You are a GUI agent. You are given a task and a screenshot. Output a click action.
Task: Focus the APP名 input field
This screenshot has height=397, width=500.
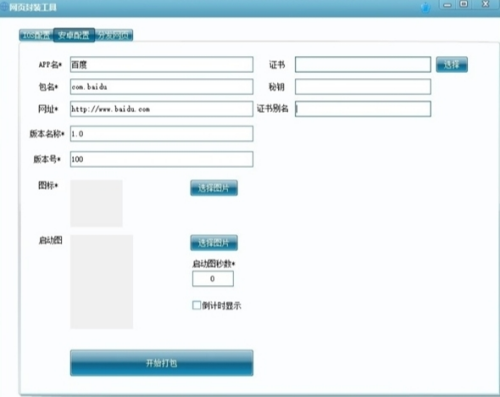(x=162, y=64)
